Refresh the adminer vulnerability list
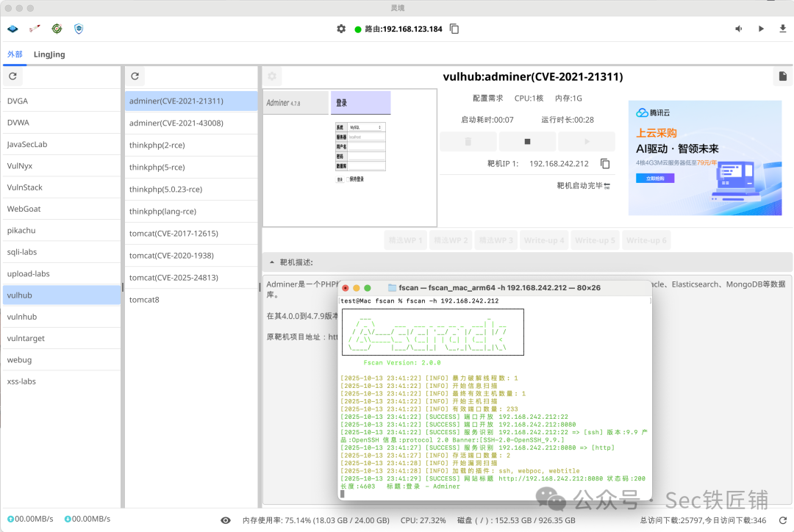The height and width of the screenshot is (532, 794). [136, 76]
